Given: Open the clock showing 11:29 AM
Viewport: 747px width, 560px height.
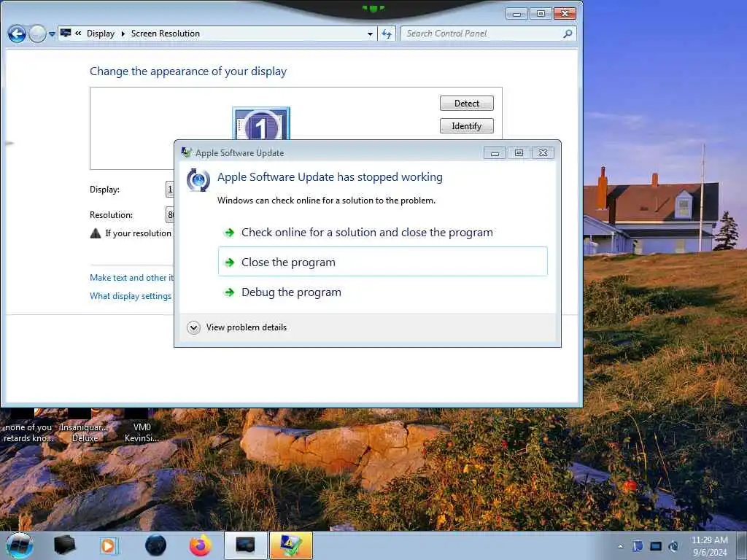Looking at the screenshot, I should pos(710,546).
